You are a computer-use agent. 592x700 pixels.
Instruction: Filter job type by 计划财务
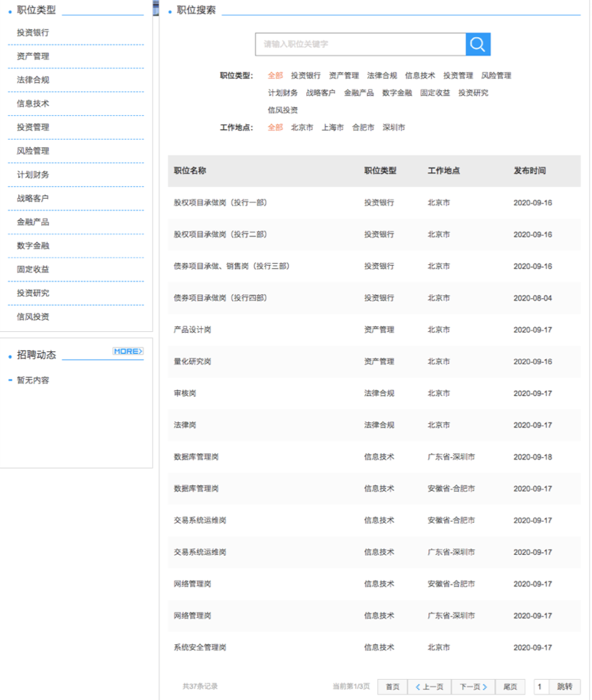coord(282,93)
